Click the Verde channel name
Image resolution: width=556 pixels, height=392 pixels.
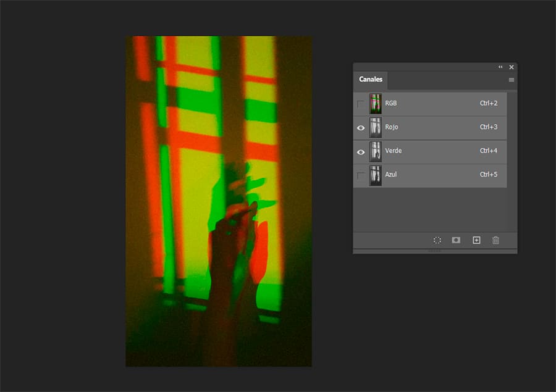tap(394, 151)
